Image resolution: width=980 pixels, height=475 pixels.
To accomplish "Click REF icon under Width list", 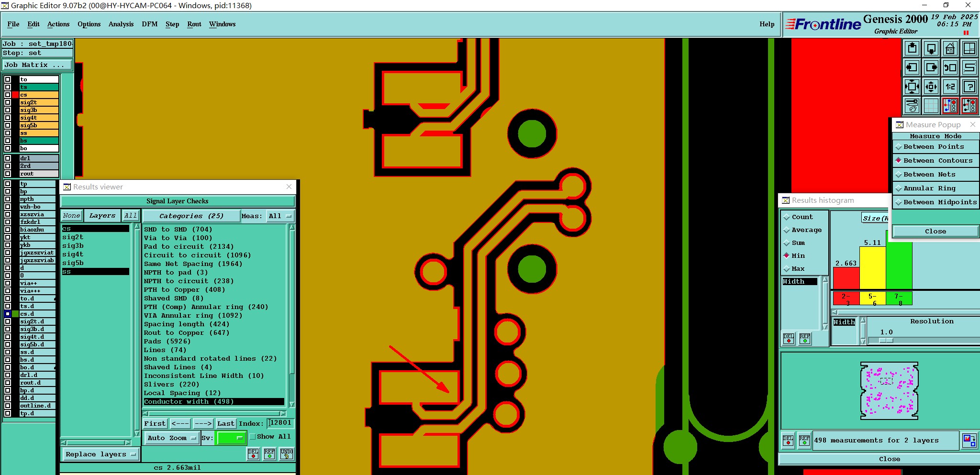I will coord(805,339).
